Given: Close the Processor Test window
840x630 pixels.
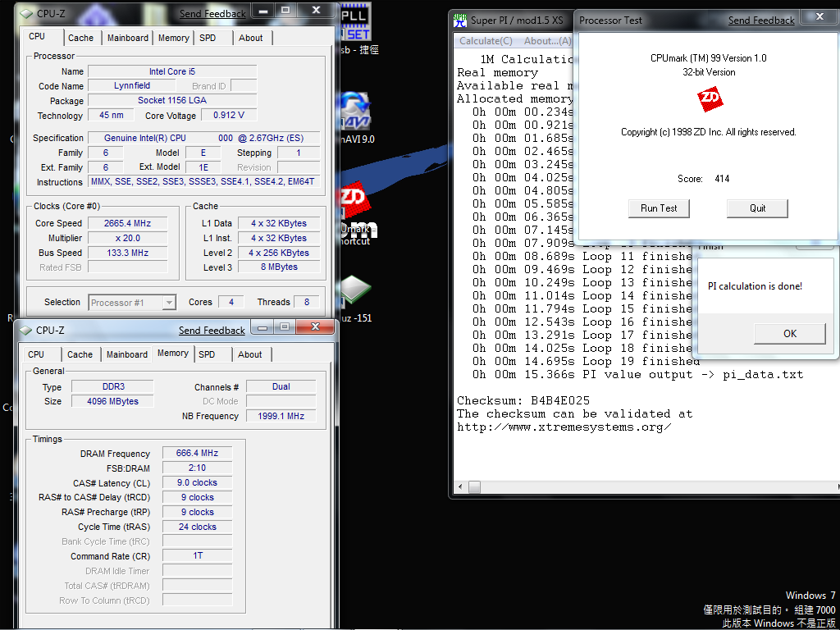Looking at the screenshot, I should (819, 17).
